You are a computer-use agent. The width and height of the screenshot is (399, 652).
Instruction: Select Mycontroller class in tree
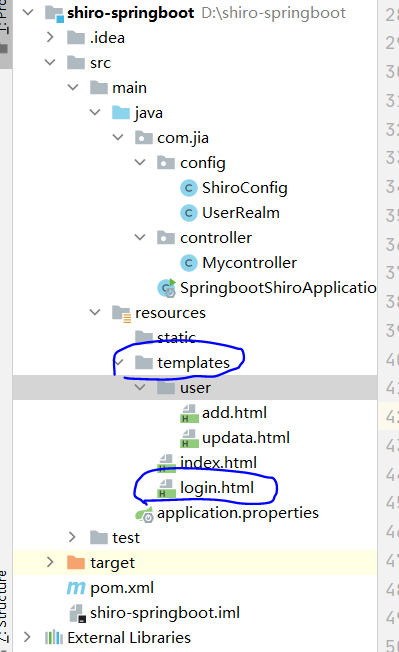[x=249, y=263]
